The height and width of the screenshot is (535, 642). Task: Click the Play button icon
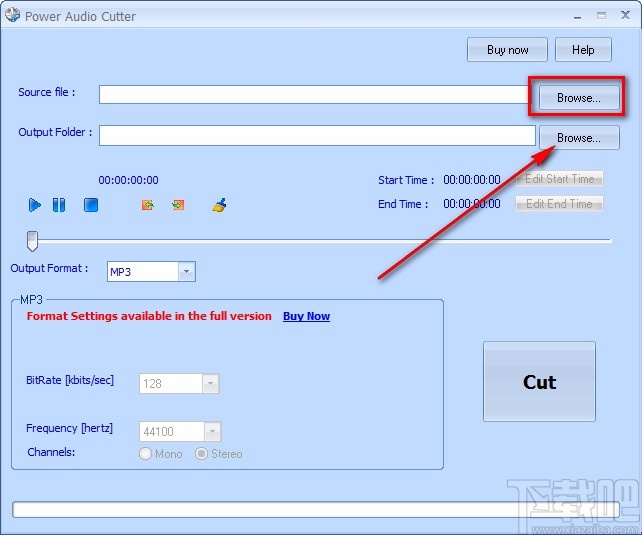coord(35,205)
